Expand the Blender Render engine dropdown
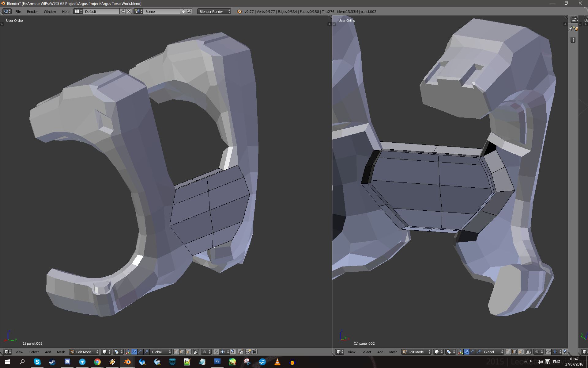The height and width of the screenshot is (368, 588). (x=214, y=11)
